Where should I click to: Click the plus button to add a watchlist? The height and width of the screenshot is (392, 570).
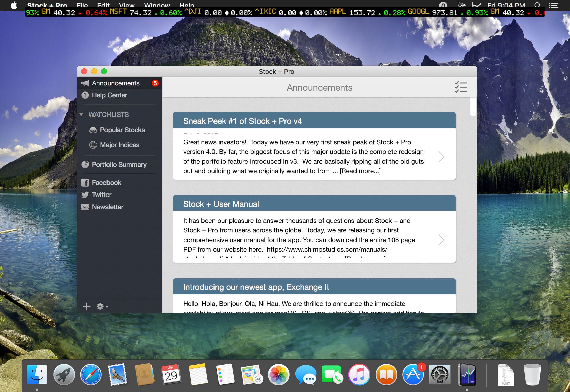86,306
